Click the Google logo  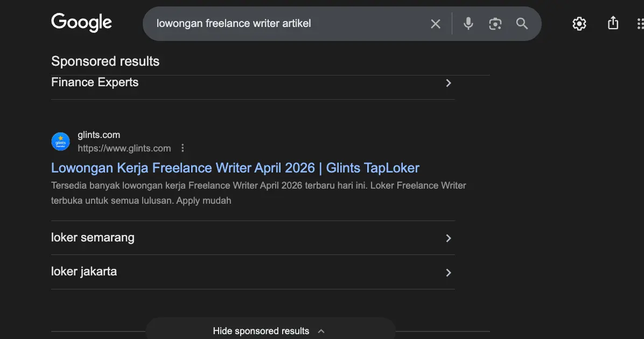(x=81, y=22)
